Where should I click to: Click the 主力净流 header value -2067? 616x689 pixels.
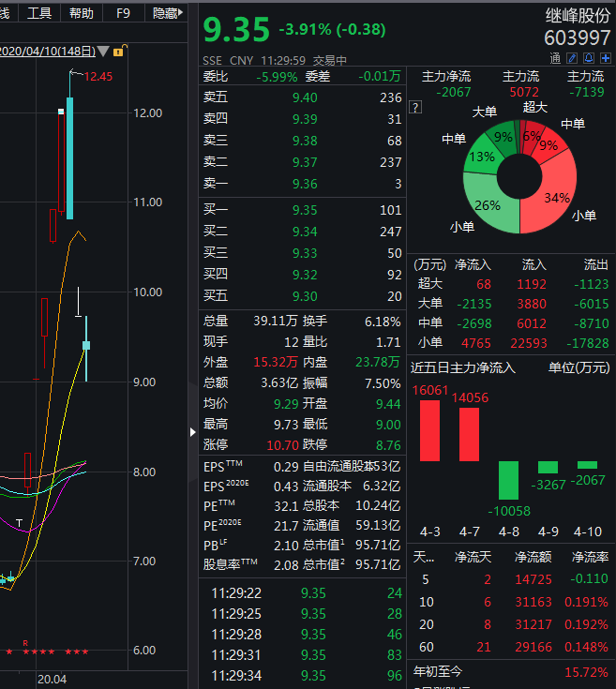pyautogui.click(x=454, y=92)
